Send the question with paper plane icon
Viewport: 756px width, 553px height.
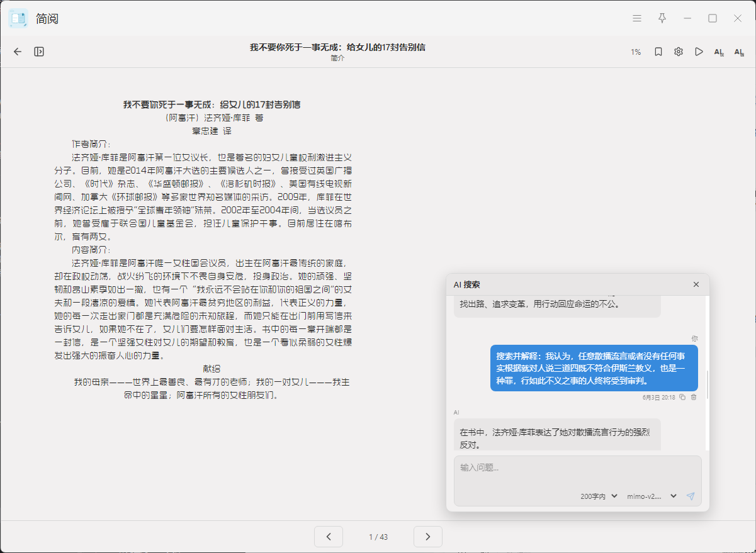tap(691, 496)
